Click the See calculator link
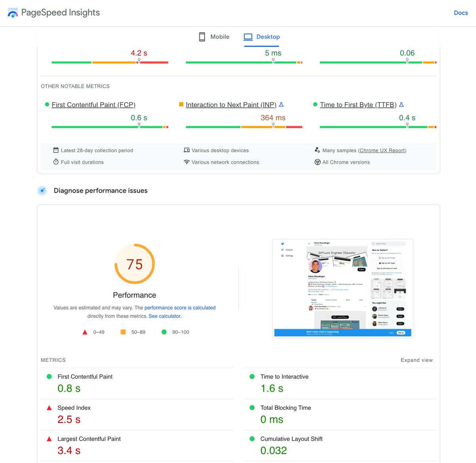476x463 pixels. point(165,316)
